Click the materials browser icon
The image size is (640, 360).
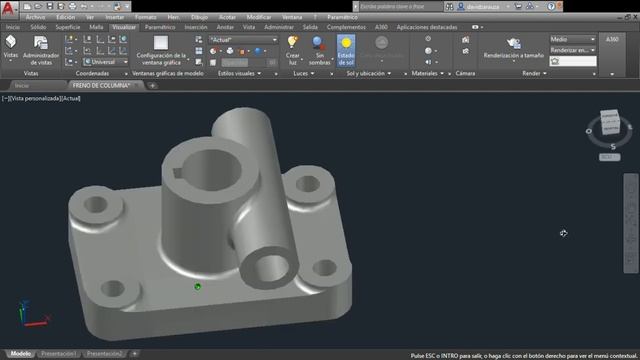428,39
